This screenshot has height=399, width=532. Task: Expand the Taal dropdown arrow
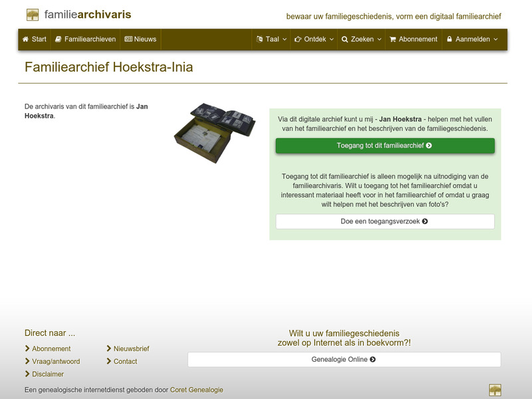point(285,39)
